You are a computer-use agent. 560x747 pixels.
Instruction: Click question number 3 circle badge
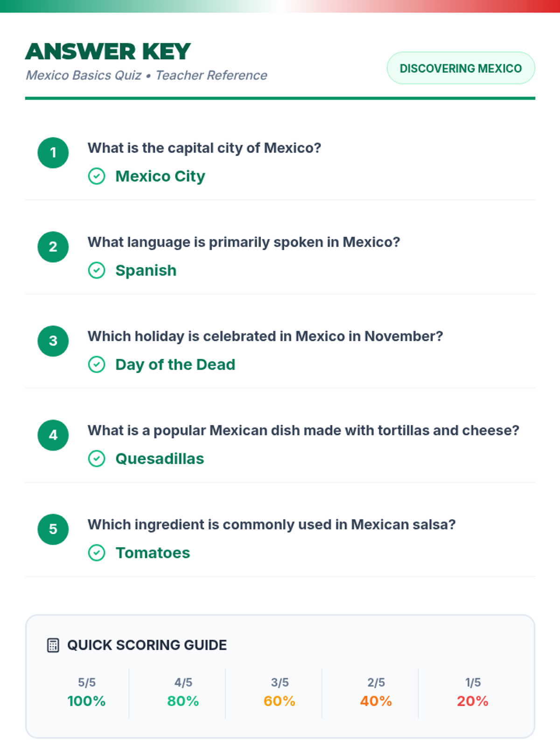click(53, 341)
